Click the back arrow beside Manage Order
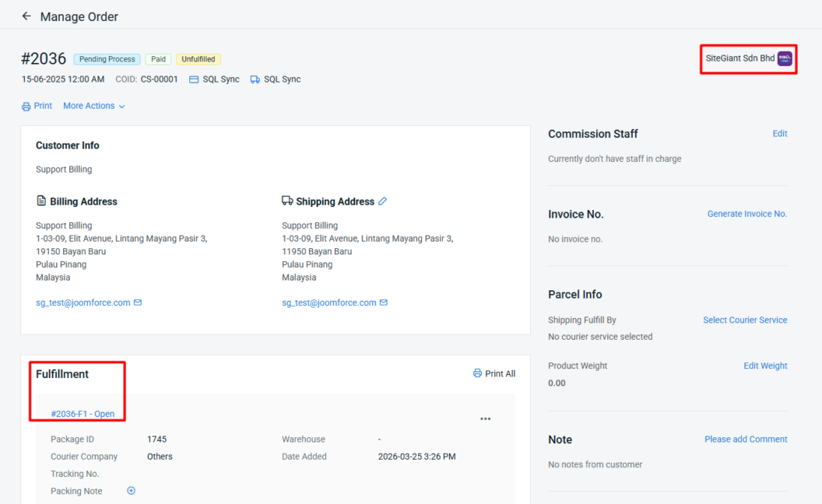This screenshot has height=504, width=822. [26, 16]
